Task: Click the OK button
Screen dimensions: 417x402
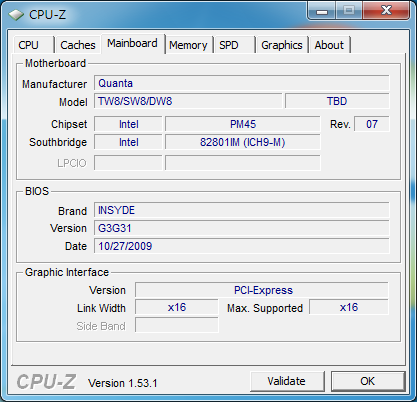Action: [368, 381]
